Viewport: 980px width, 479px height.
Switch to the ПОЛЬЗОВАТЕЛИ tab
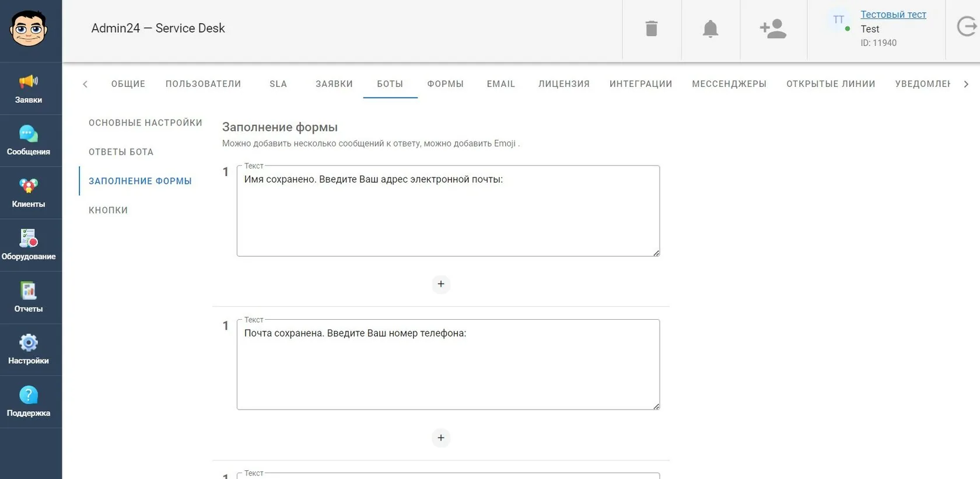[204, 84]
